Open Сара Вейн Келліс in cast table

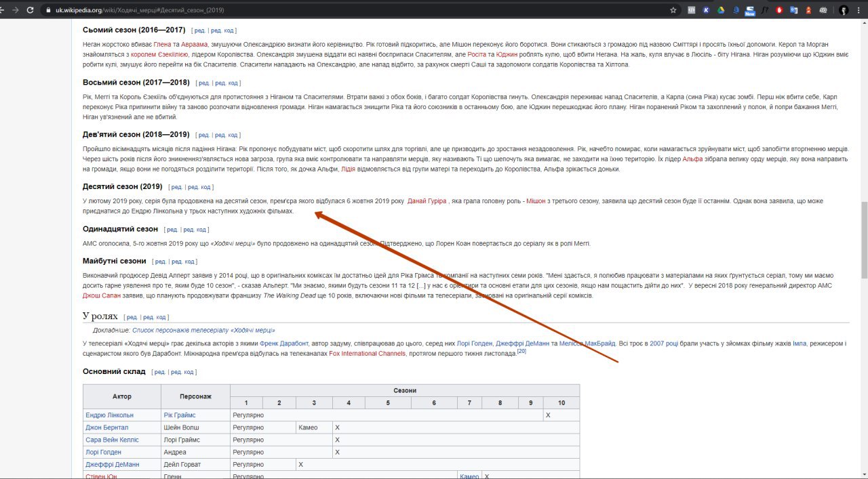tap(112, 440)
